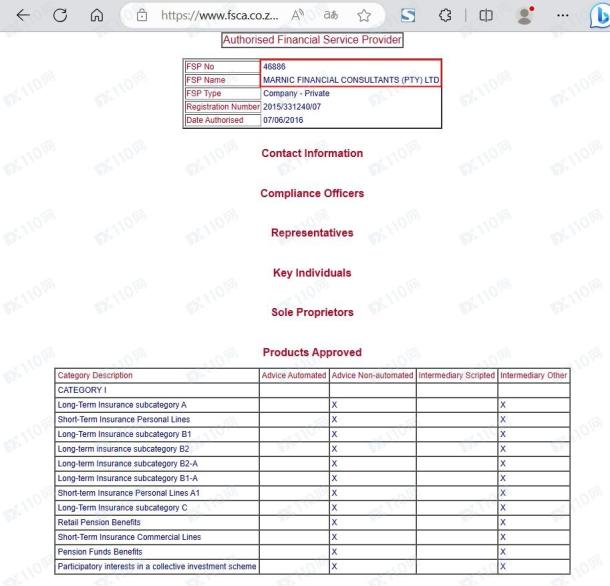This screenshot has width=610, height=586.
Task: Open the user profile avatar
Action: (525, 16)
